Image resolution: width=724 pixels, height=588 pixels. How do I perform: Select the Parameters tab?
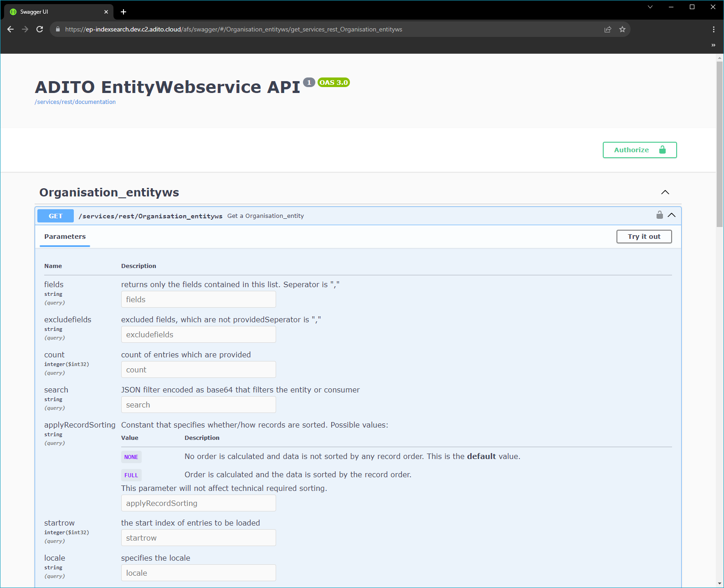pos(65,237)
